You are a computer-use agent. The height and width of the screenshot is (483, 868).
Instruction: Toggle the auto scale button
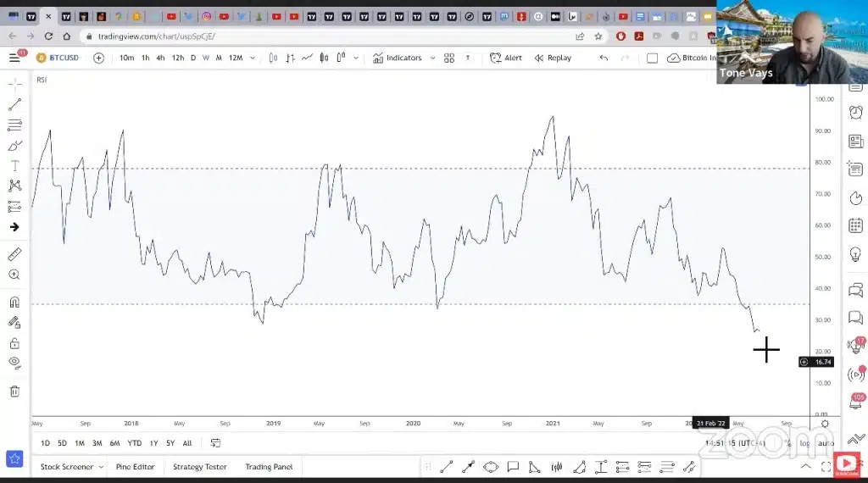click(x=826, y=443)
